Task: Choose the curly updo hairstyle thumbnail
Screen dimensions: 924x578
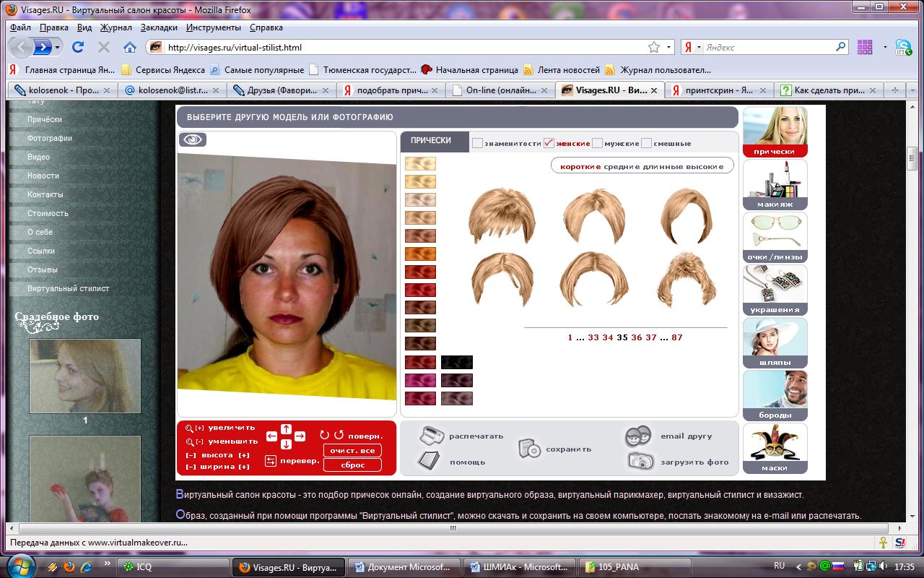Action: pos(686,278)
